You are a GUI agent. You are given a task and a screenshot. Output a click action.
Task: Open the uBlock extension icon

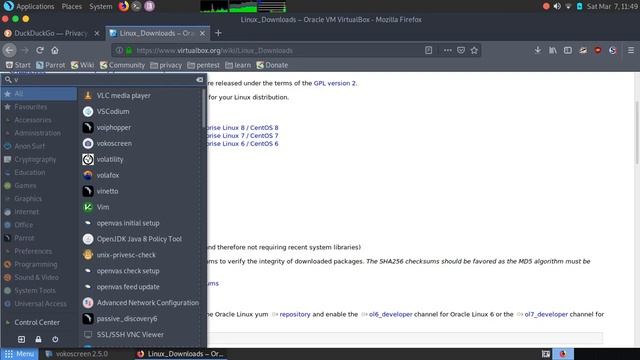598,50
